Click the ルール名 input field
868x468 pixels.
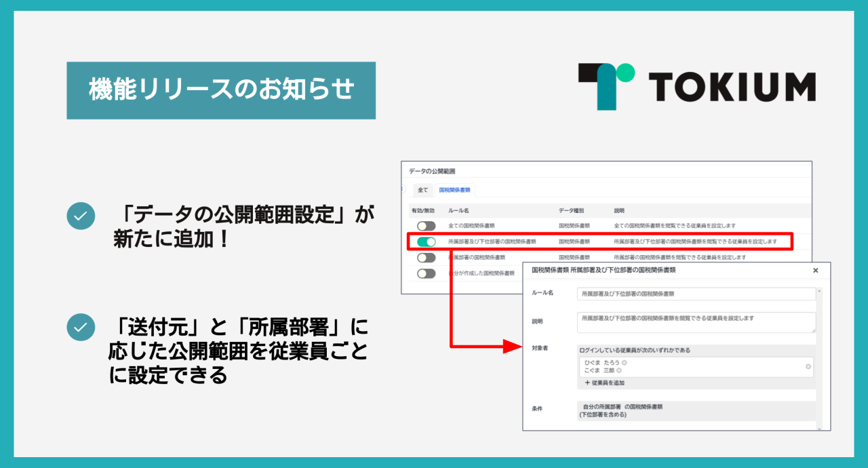tap(696, 294)
